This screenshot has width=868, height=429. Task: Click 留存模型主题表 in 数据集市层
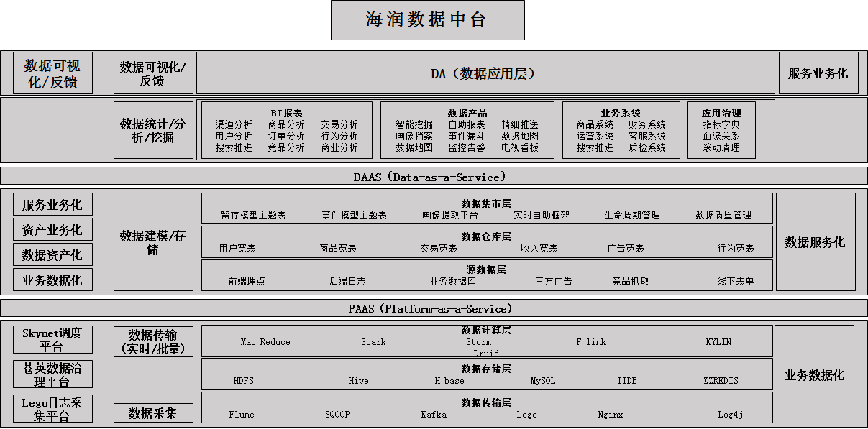click(x=254, y=215)
